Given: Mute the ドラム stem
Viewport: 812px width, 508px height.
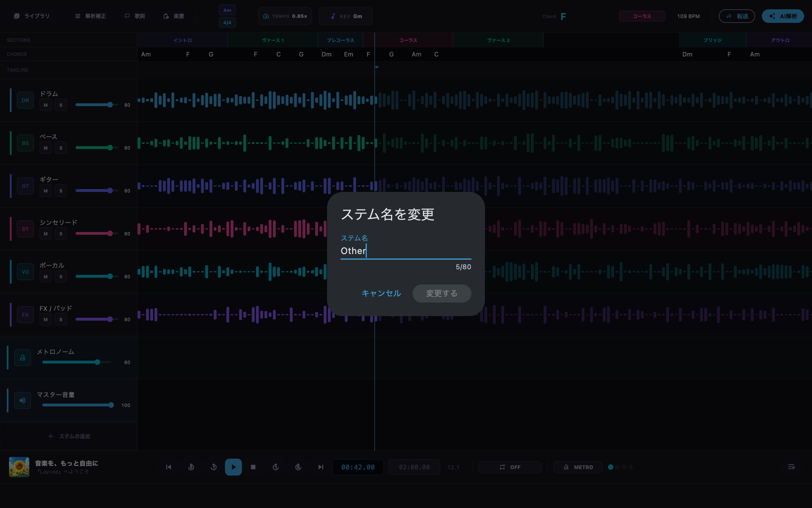Looking at the screenshot, I should pyautogui.click(x=46, y=105).
